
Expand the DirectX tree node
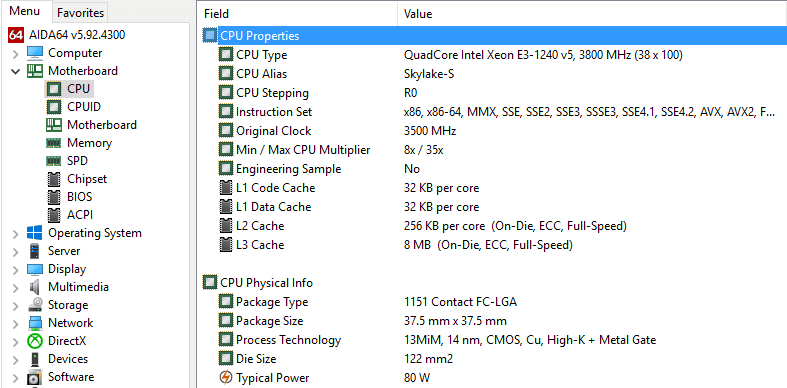[16, 341]
